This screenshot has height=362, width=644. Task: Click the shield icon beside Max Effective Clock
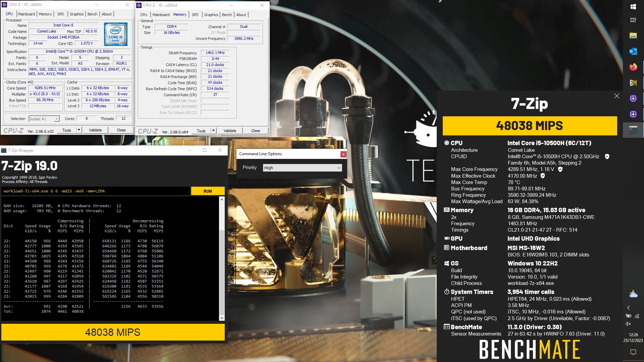click(x=543, y=176)
